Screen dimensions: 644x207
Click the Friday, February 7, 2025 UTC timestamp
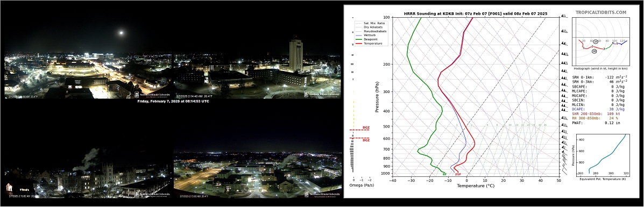pyautogui.click(x=173, y=102)
